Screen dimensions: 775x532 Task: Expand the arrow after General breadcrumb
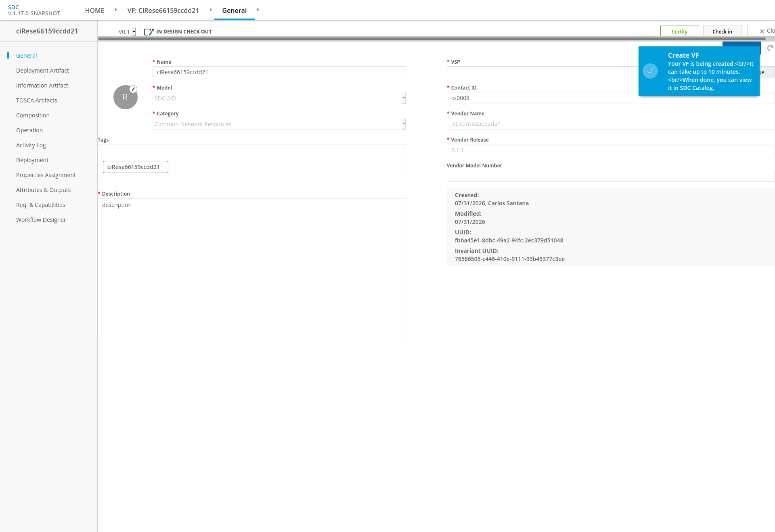(x=258, y=10)
